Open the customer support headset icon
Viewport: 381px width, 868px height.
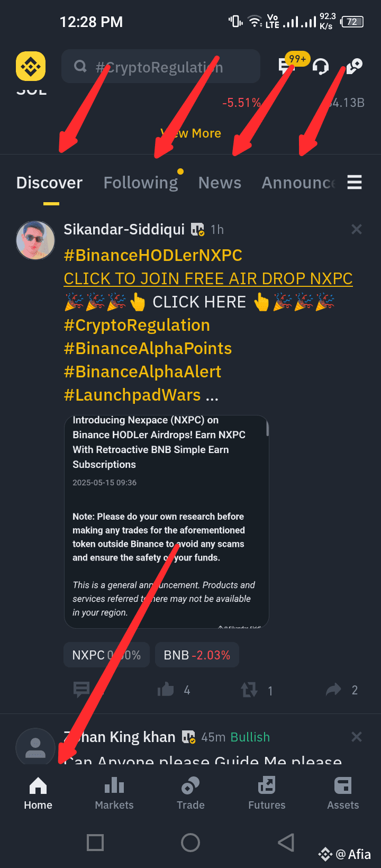click(x=321, y=67)
